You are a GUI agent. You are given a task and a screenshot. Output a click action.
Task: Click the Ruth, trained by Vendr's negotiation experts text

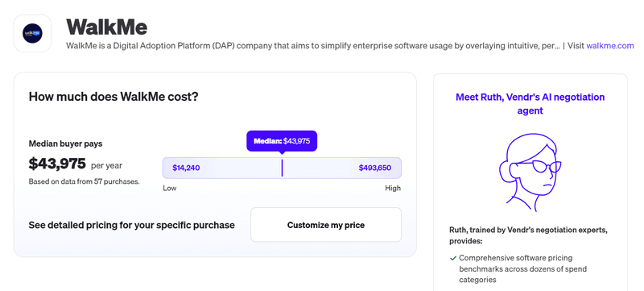click(528, 235)
